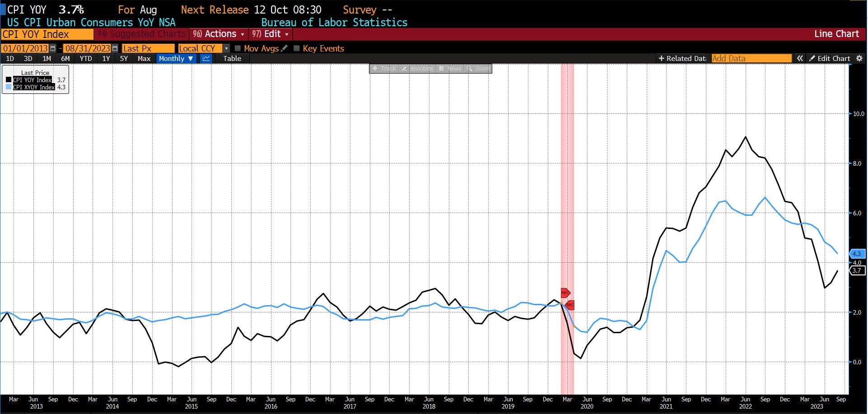
Task: Edit moving averages with the pencil icon
Action: coord(284,48)
